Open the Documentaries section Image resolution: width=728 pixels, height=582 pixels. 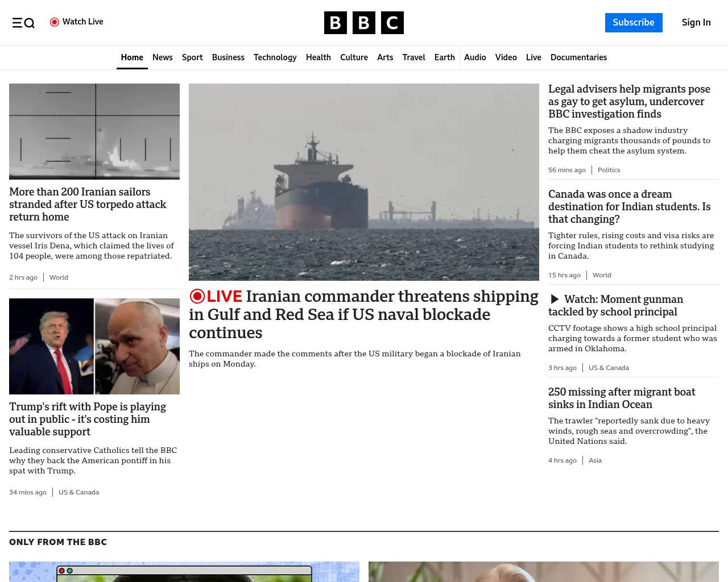pyautogui.click(x=578, y=57)
